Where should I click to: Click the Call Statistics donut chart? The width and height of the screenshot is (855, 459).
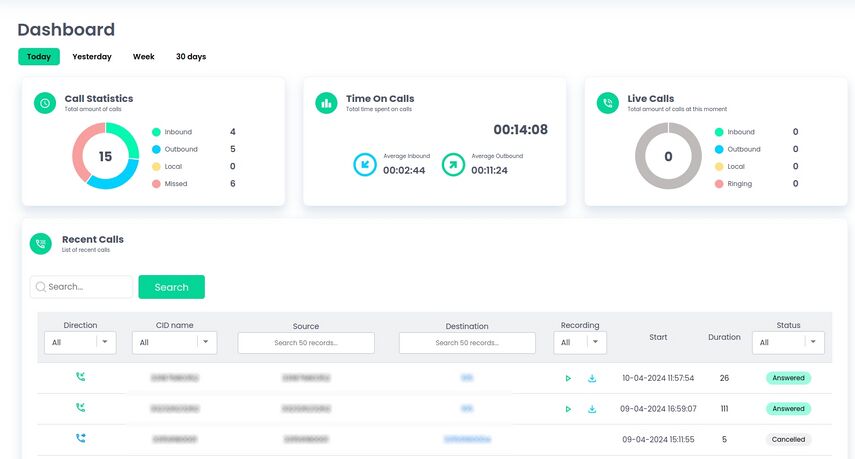[105, 156]
